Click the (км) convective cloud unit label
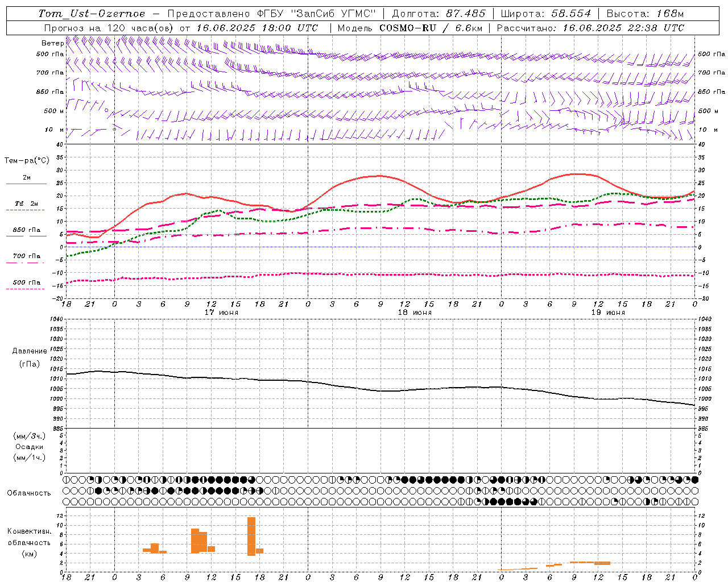 click(x=30, y=554)
